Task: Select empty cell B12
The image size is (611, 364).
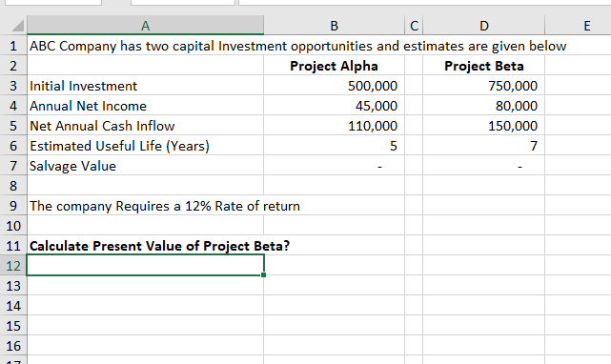Action: coord(334,266)
